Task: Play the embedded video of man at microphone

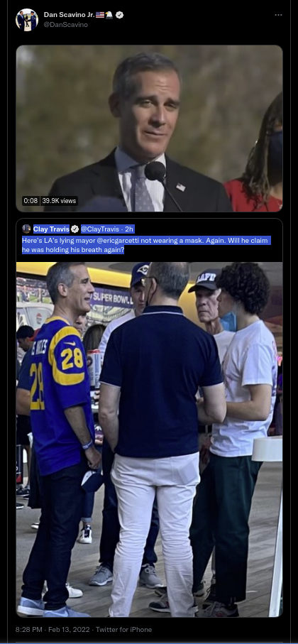Action: point(150,128)
